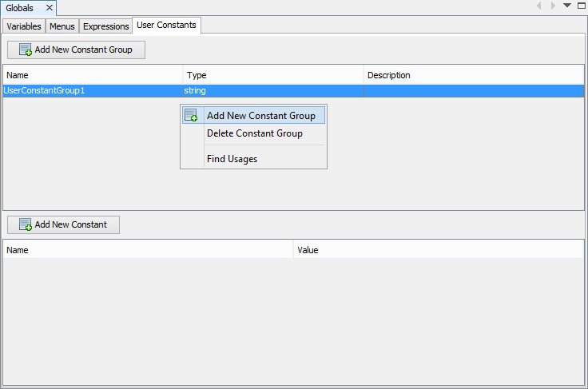
Task: Click the Add New Constant button
Action: pos(63,224)
